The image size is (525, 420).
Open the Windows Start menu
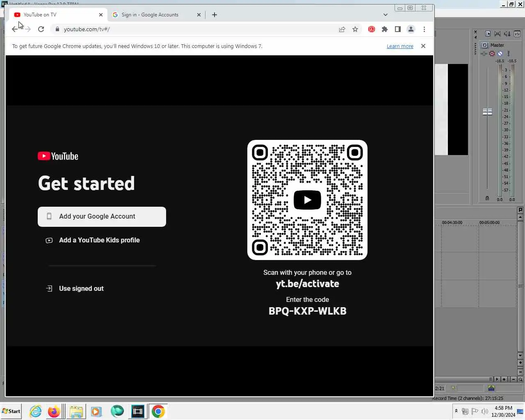click(x=11, y=411)
